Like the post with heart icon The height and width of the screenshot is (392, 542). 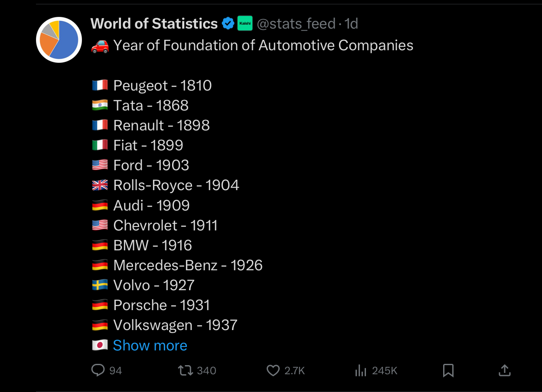[x=273, y=370]
